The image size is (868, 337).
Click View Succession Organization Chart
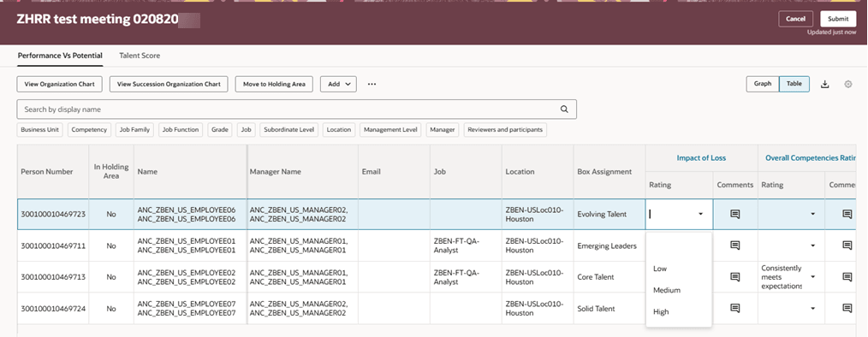[x=169, y=84]
